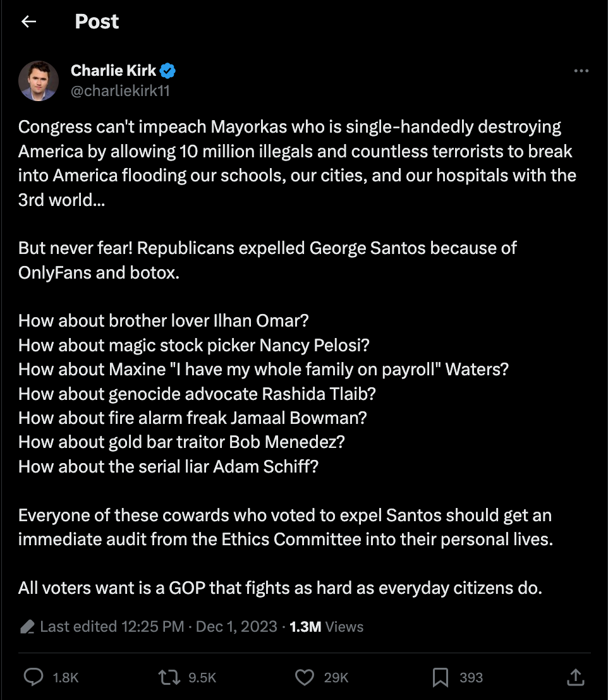Image resolution: width=608 pixels, height=700 pixels.
Task: Open Charlie Kirk's profile picture
Action: [39, 81]
